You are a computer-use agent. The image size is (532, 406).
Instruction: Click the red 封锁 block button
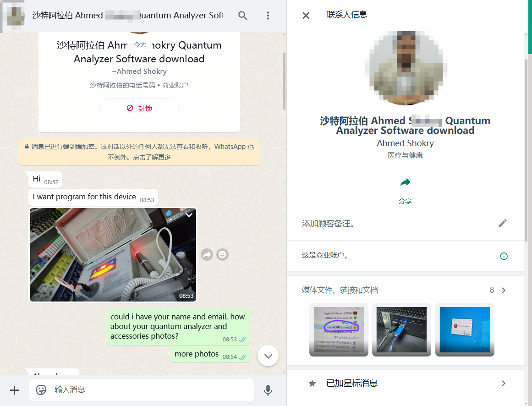(x=139, y=108)
